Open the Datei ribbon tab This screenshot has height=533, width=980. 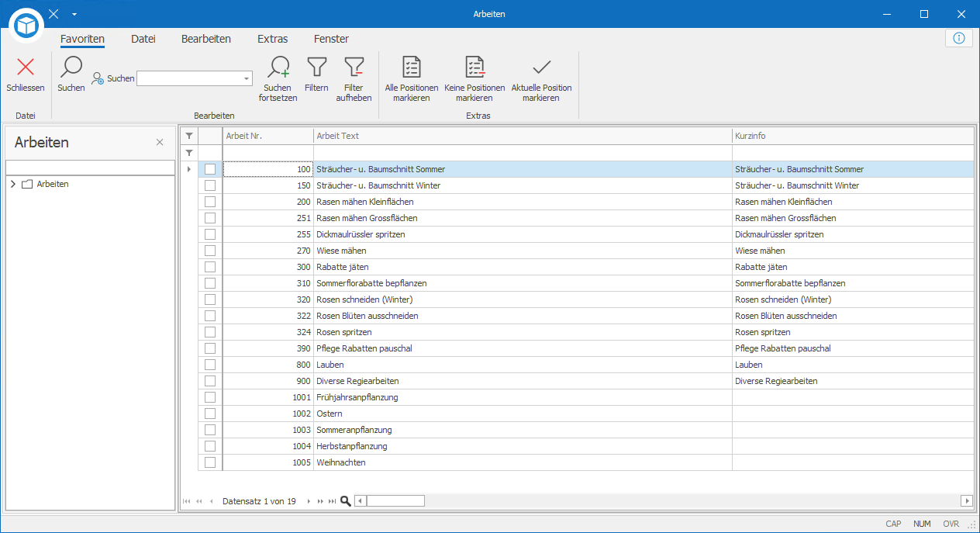[143, 39]
